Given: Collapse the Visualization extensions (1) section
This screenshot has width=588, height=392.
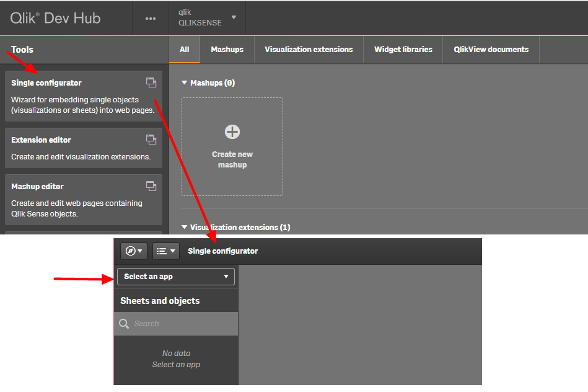Looking at the screenshot, I should [184, 227].
